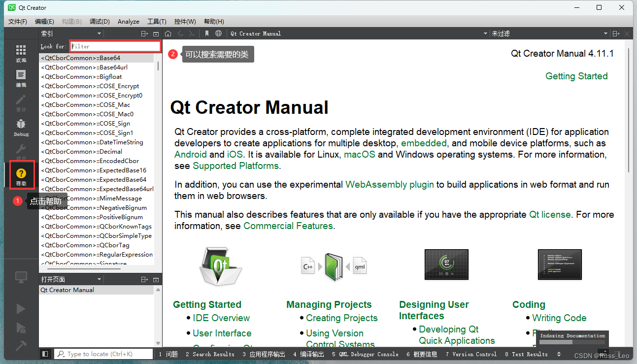Add a bookmark for this page
The image size is (637, 364).
click(207, 33)
